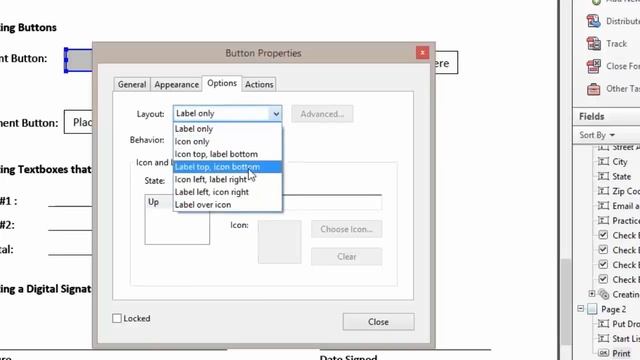640x360 pixels.
Task: Select the Put Drop field icon
Action: [603, 324]
